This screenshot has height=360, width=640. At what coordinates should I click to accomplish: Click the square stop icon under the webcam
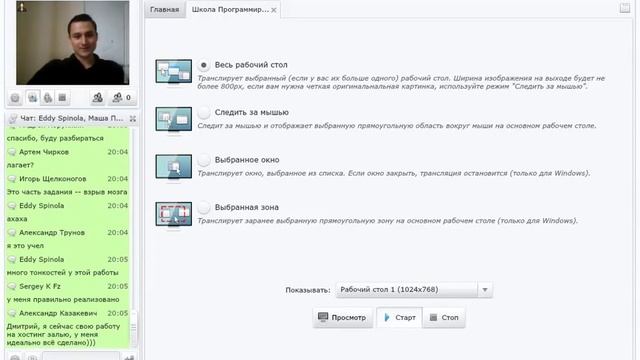click(x=62, y=98)
